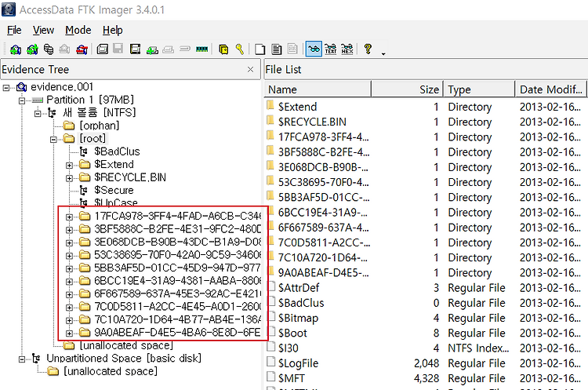Click folder icon of 6F667589-637A row
This screenshot has width=588, height=390.
[270, 226]
